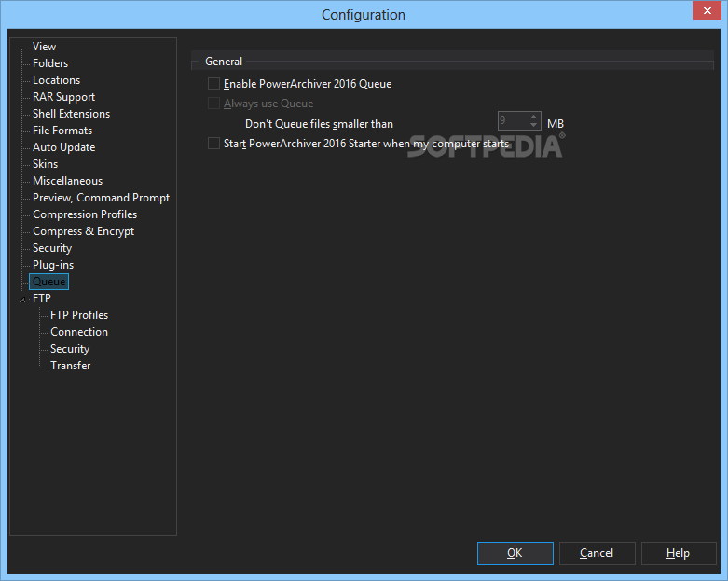
Task: Click the General group header text
Action: [224, 62]
